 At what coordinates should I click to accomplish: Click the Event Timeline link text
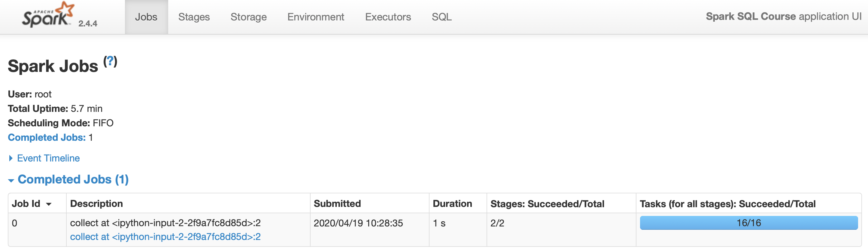[x=48, y=158]
